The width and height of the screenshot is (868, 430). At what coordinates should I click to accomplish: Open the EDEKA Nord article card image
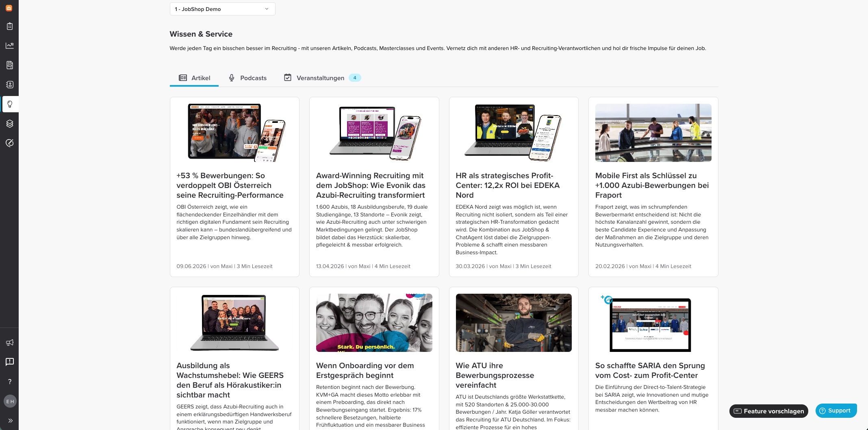514,133
